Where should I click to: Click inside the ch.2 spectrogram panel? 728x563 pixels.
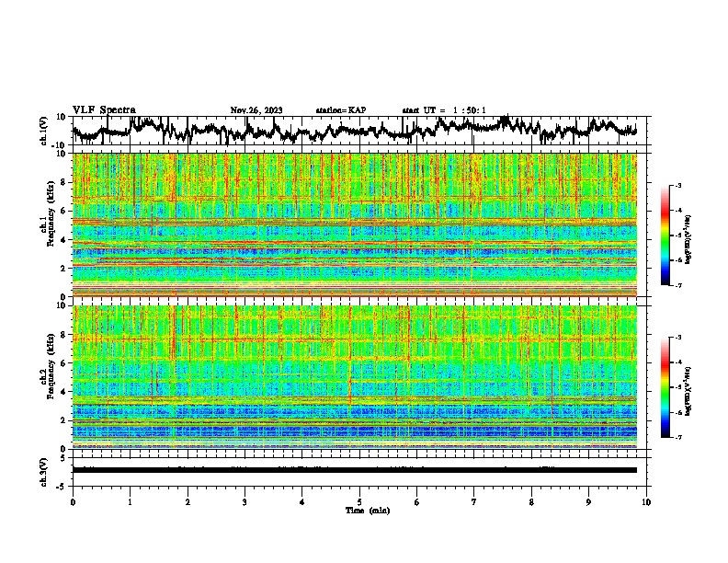tap(354, 377)
